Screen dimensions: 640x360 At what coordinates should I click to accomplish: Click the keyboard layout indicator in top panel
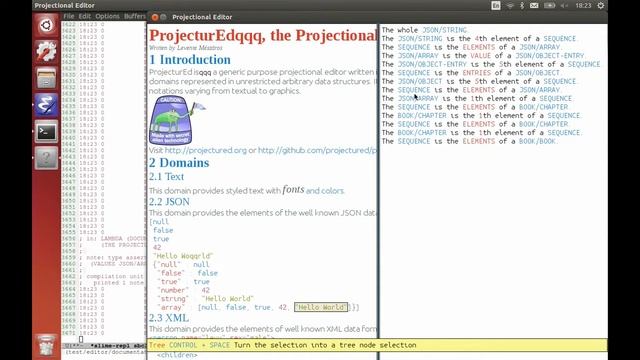(x=496, y=5)
